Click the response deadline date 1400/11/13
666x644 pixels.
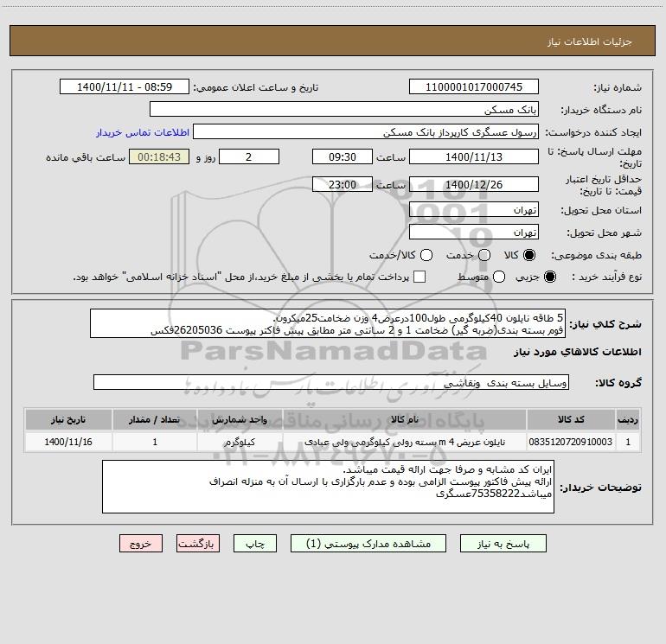click(474, 156)
